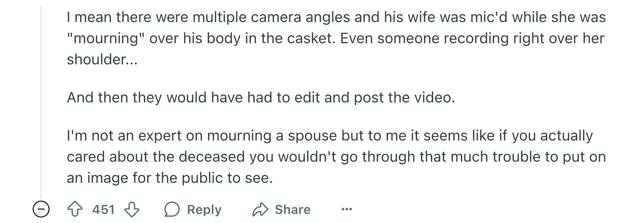Click the quoted word "mourning"
This screenshot has width=644, height=223.
(106, 38)
